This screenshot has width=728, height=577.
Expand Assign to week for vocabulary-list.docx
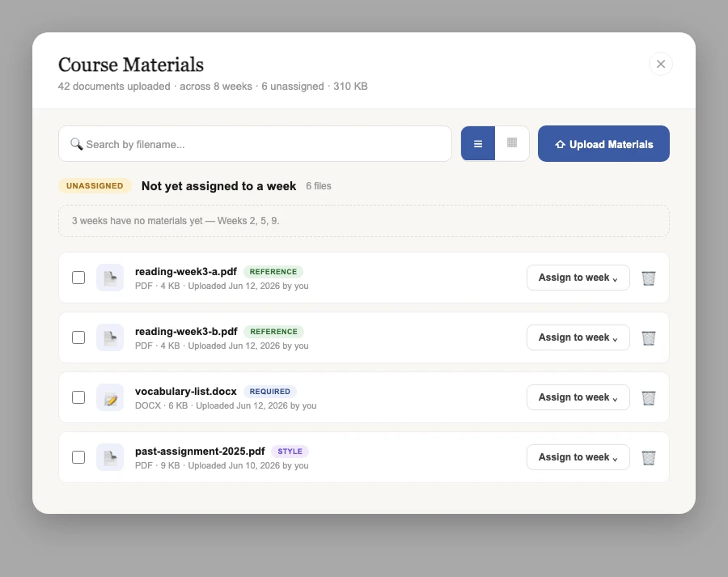coord(578,397)
